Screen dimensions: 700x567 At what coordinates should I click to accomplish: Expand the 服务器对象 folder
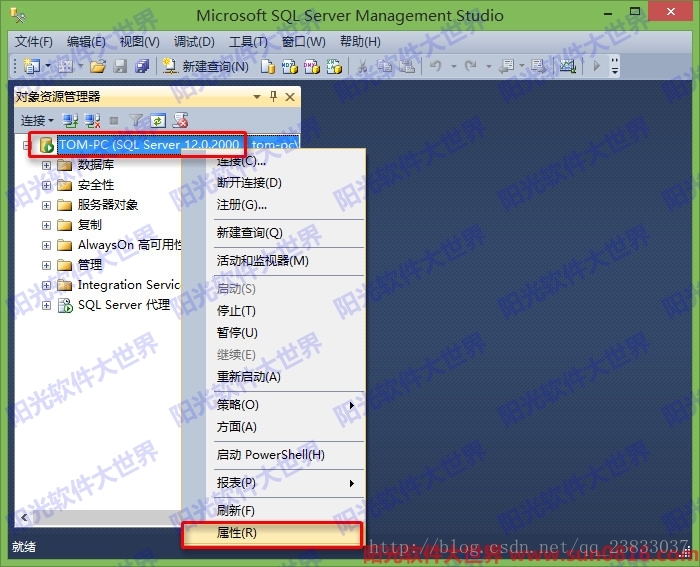46,205
